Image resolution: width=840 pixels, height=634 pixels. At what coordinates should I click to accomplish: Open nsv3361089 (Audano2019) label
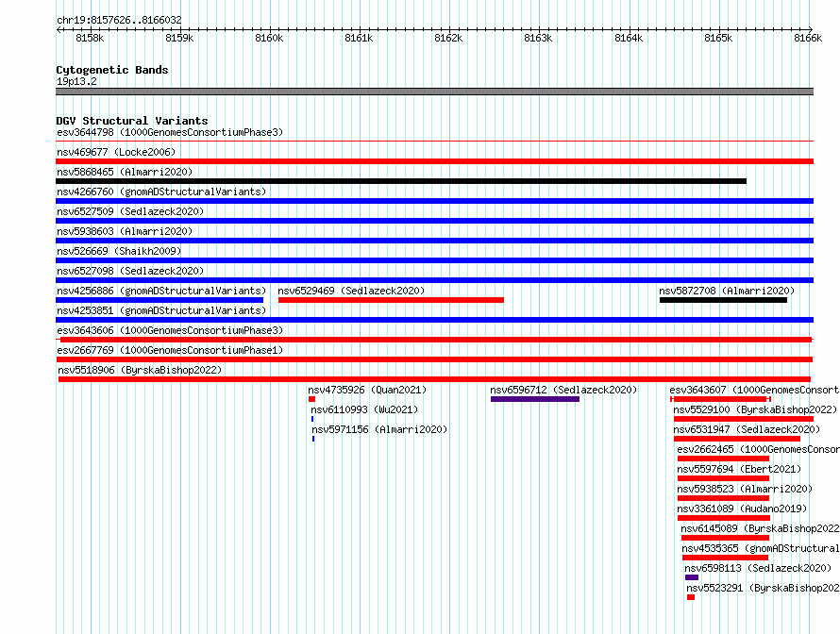click(x=742, y=509)
